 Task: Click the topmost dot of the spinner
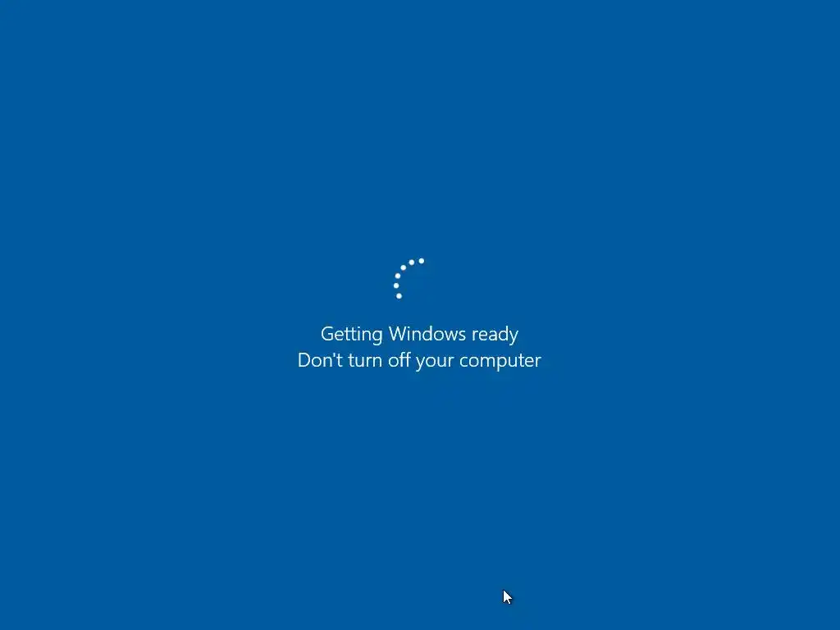[421, 261]
